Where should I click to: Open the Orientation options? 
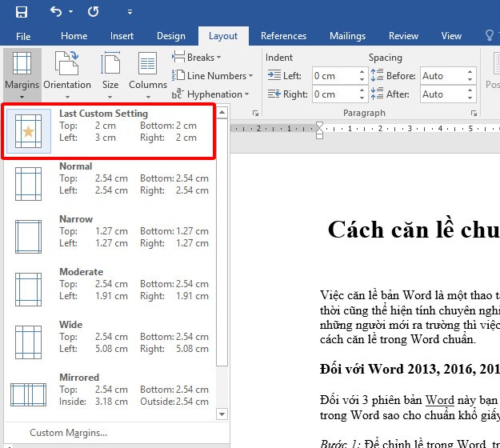point(66,74)
